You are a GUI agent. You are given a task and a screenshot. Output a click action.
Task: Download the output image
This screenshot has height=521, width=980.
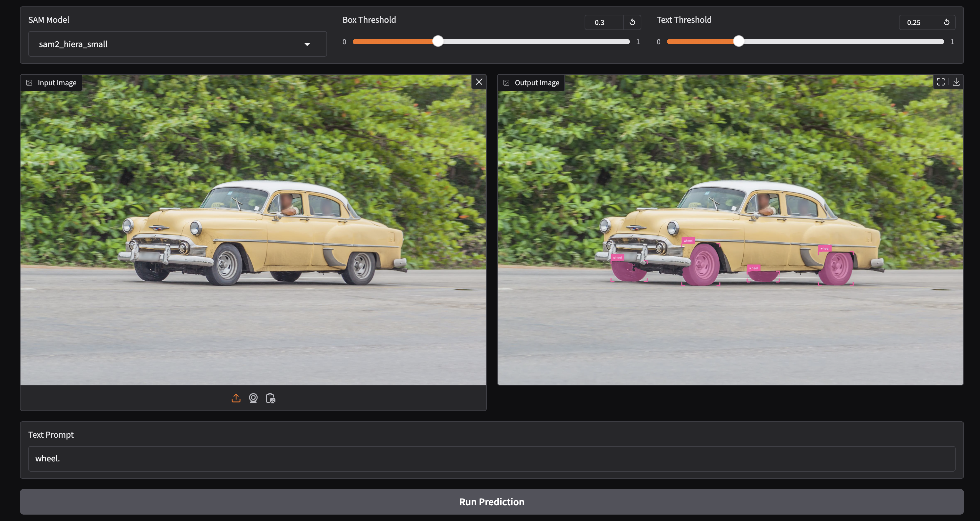pyautogui.click(x=956, y=82)
